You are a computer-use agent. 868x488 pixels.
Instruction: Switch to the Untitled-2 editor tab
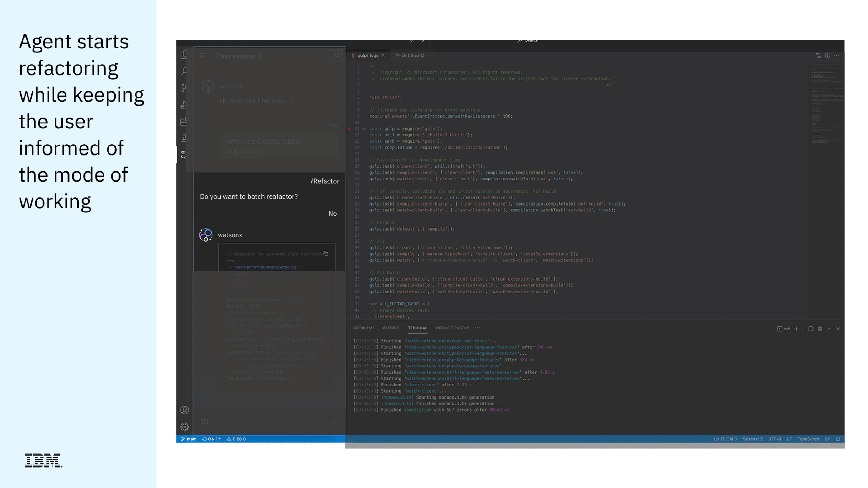click(409, 56)
